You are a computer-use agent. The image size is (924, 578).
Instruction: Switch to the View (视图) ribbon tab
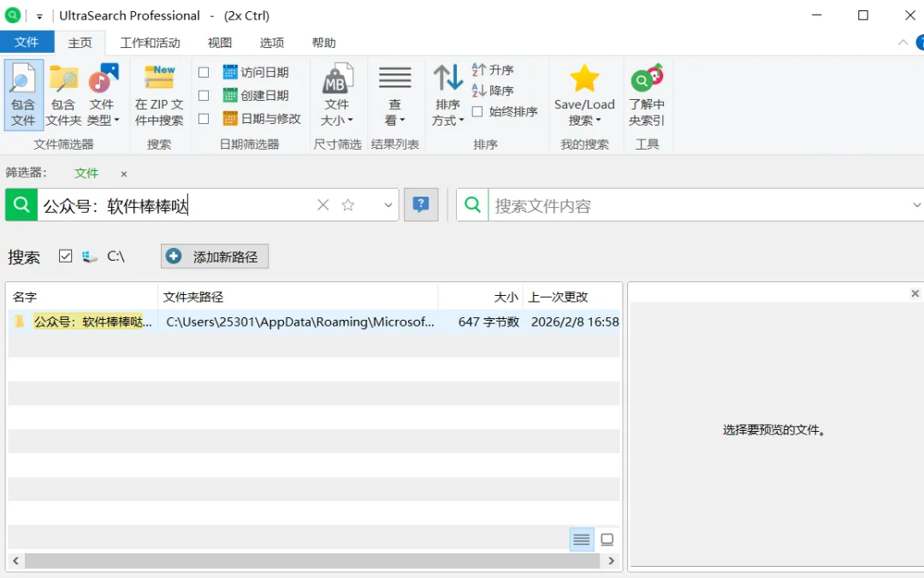pyautogui.click(x=220, y=43)
